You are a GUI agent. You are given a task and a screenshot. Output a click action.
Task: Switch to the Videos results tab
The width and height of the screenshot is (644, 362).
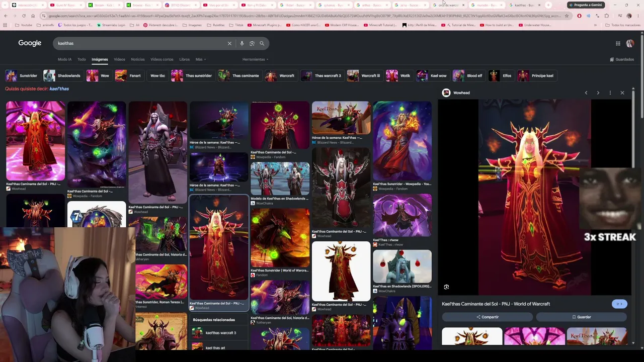click(119, 59)
